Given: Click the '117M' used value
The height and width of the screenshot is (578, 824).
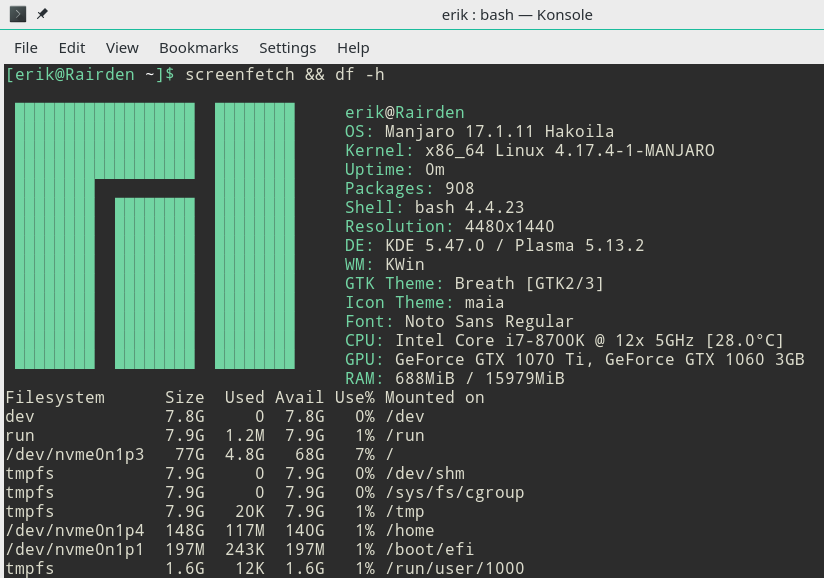Looking at the screenshot, I should 244,530.
